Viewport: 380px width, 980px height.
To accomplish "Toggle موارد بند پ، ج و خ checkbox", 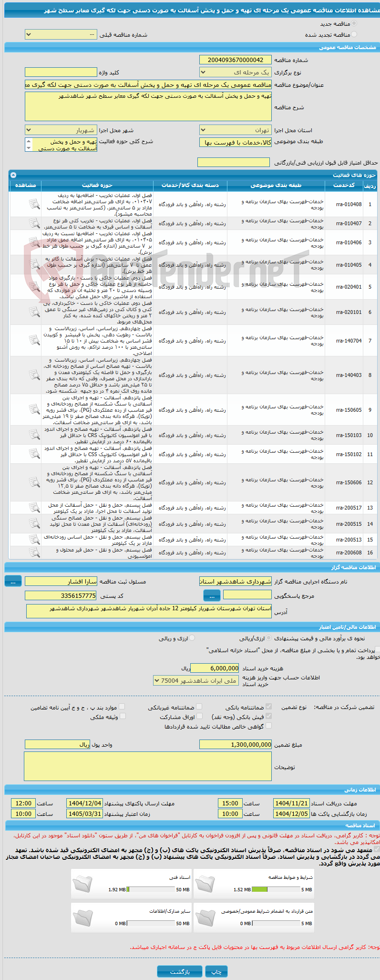I will point(122,707).
